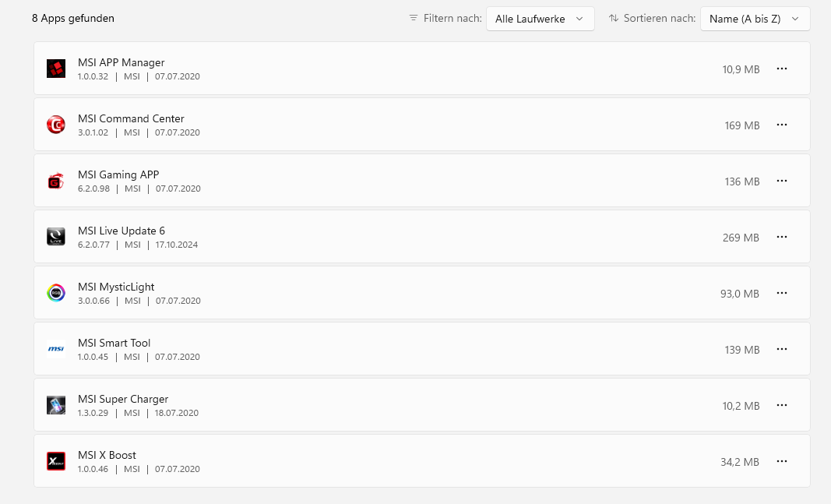
Task: Open the three-dot menu for MSI X Boost
Action: (782, 461)
